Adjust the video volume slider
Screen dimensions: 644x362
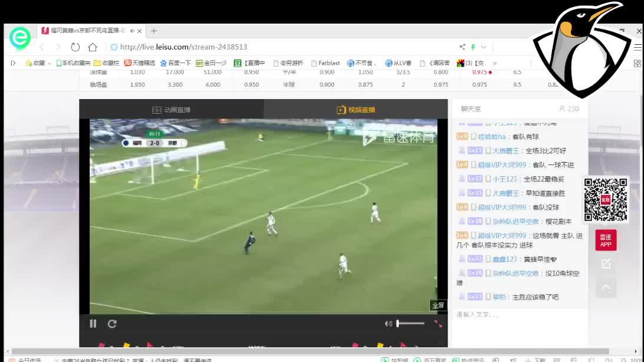(410, 323)
